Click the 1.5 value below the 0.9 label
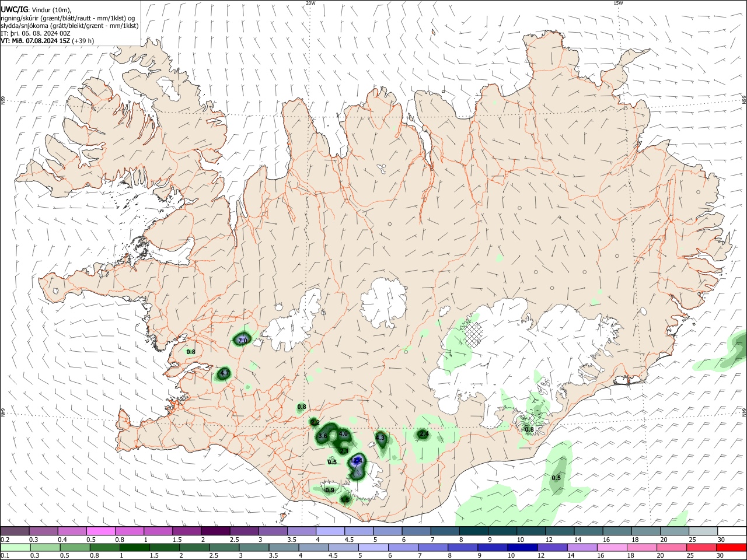747x560 pixels. 345,500
